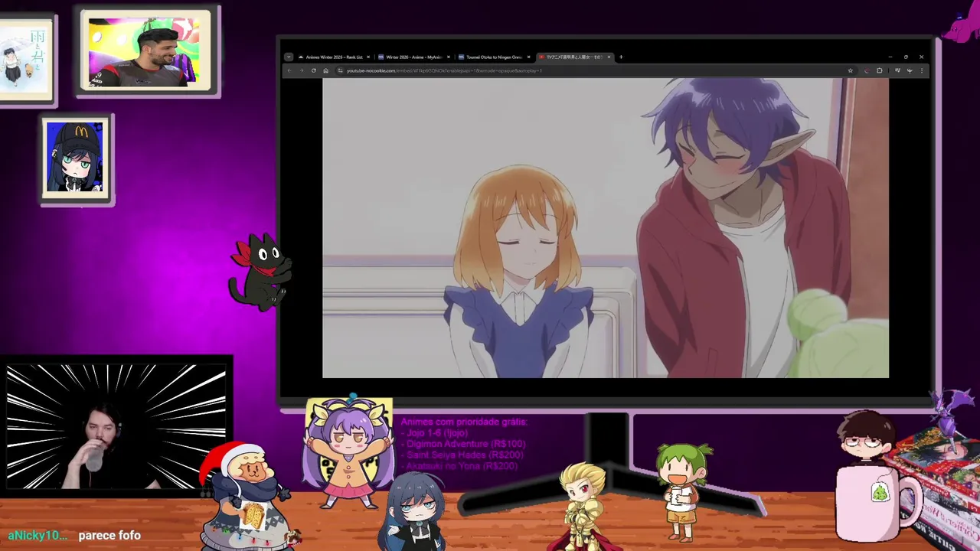Screen dimensions: 980x551
Task: Click the streamer webcam with speed lines
Action: 116,427
